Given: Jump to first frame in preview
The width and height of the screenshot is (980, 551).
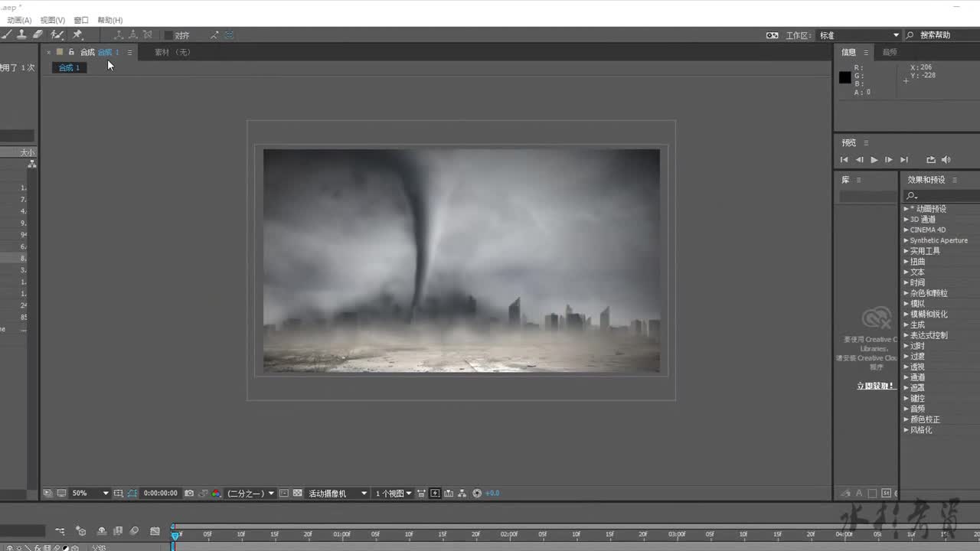Looking at the screenshot, I should [x=844, y=160].
